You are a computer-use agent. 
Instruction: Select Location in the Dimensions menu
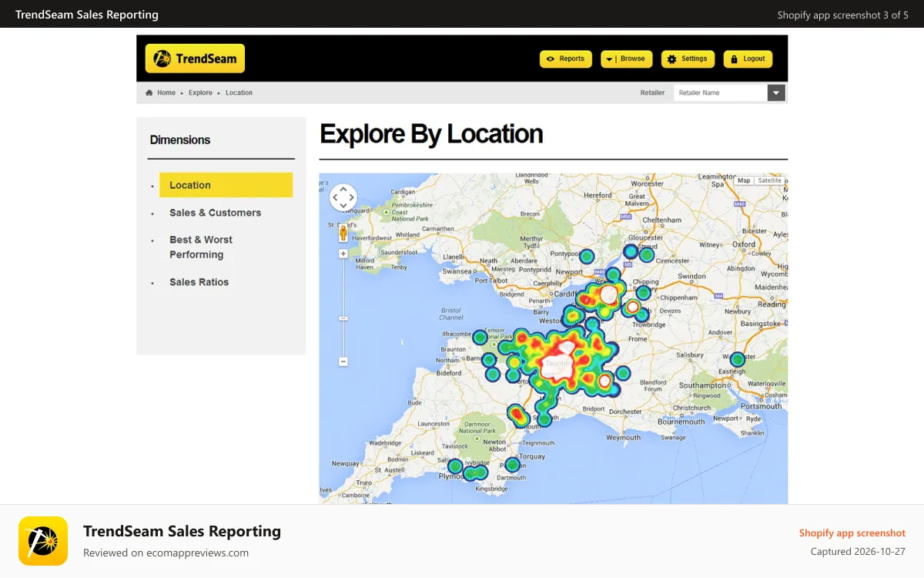click(x=226, y=185)
